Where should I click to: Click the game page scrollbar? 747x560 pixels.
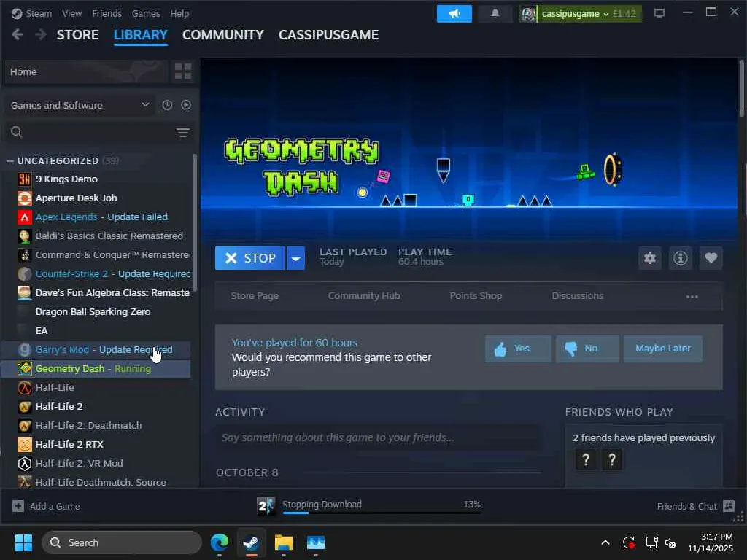(x=741, y=88)
